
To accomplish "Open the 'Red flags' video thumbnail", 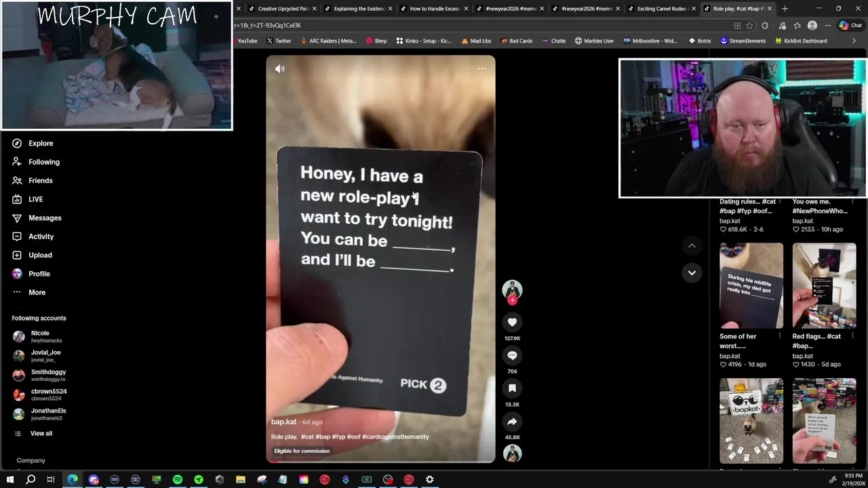I will 824,286.
